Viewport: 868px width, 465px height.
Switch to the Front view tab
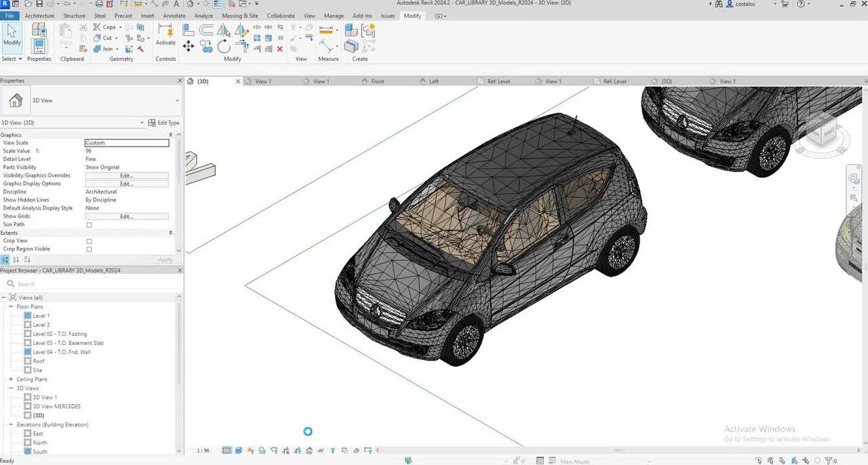(x=378, y=81)
